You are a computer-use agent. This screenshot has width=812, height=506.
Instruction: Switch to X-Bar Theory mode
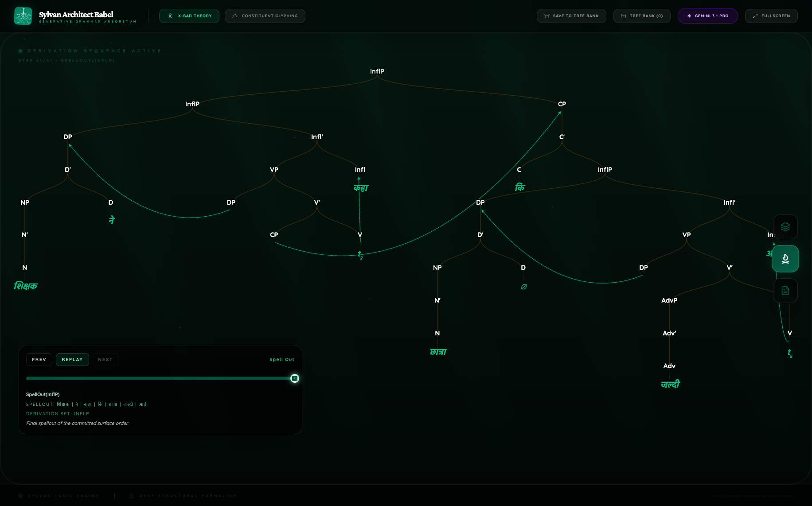(189, 16)
